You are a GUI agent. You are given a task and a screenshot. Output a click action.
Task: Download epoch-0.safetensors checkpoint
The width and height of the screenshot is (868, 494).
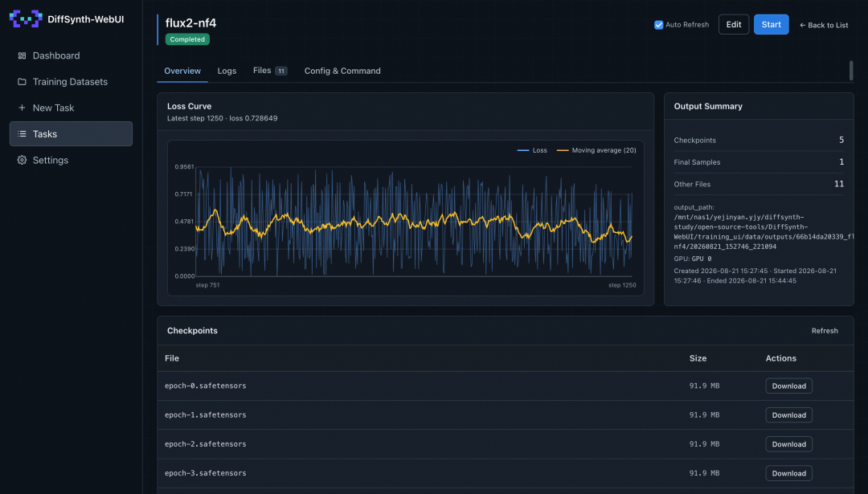789,386
